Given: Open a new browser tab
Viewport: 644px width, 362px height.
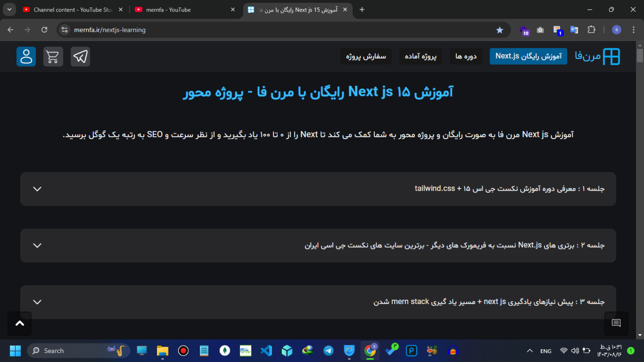Looking at the screenshot, I should (x=362, y=10).
